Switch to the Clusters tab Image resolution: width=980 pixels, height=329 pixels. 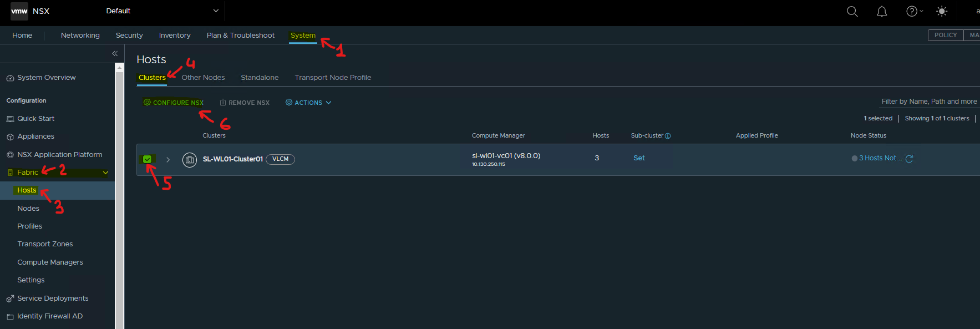(x=152, y=78)
